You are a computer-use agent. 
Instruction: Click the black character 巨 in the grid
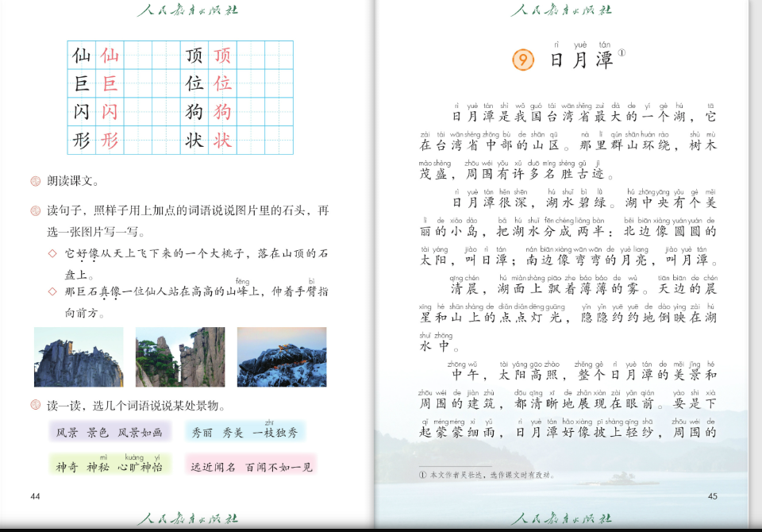(82, 83)
